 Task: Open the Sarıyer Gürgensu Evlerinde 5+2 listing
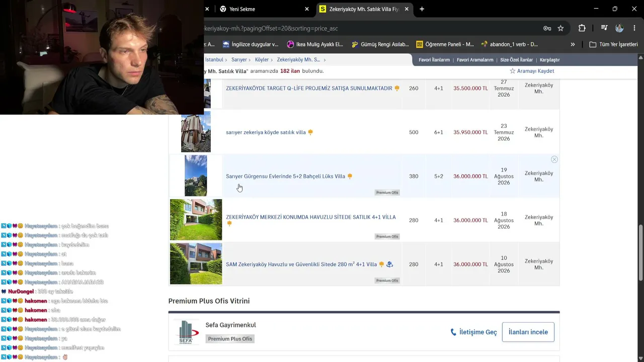[285, 176]
